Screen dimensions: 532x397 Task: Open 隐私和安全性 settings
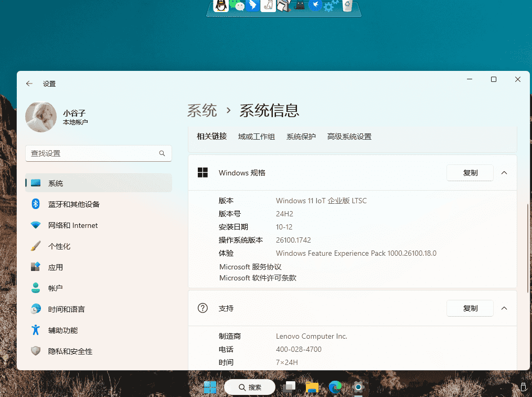99,351
